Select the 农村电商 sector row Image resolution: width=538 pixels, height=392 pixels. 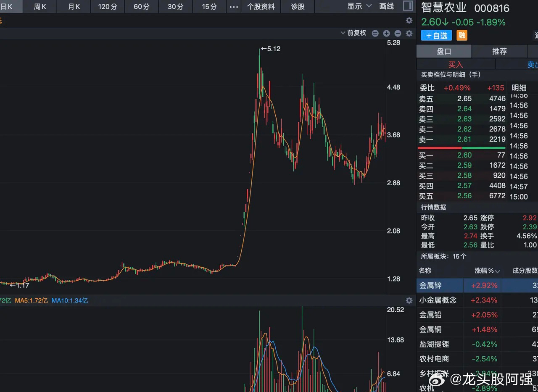[477, 359]
